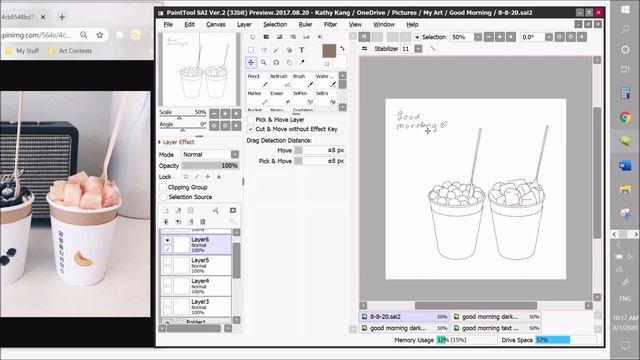Select the Text tool

click(302, 50)
